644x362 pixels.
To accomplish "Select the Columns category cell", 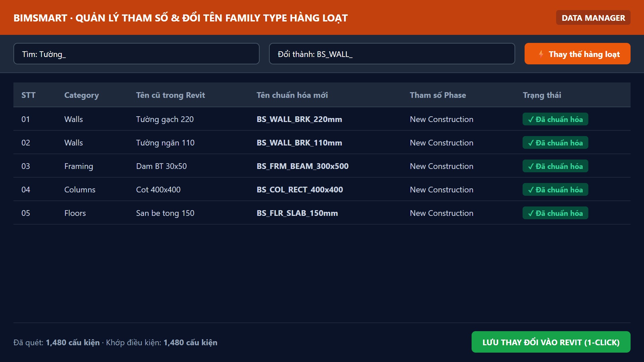I will point(80,190).
